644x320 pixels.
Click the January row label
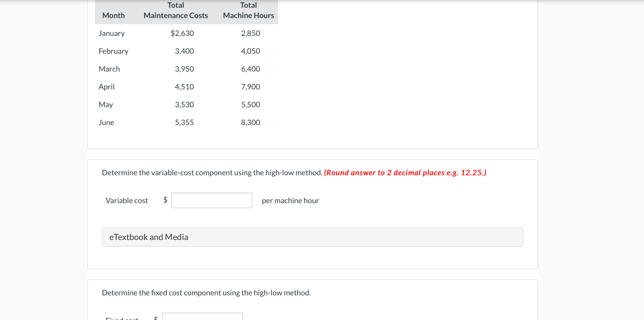112,33
